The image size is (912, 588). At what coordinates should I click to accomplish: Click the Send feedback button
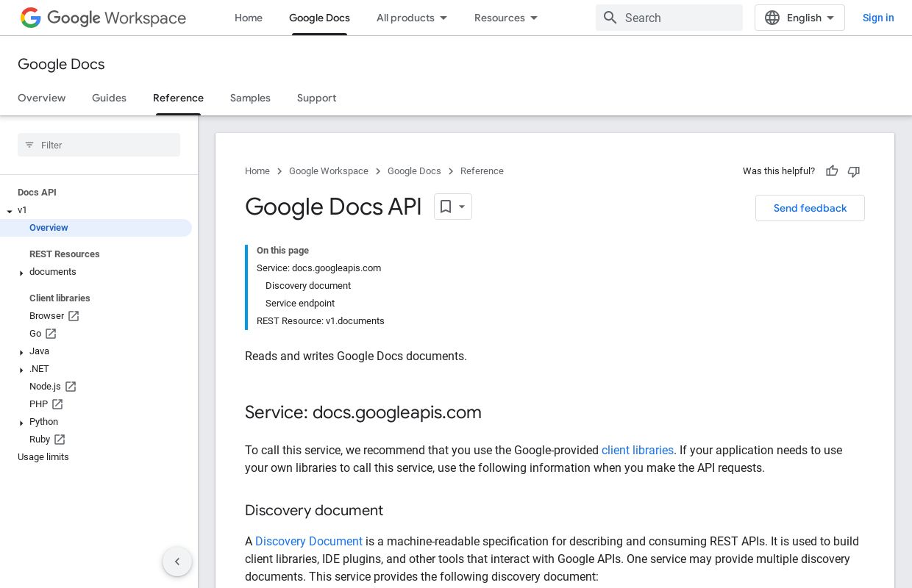click(x=810, y=208)
